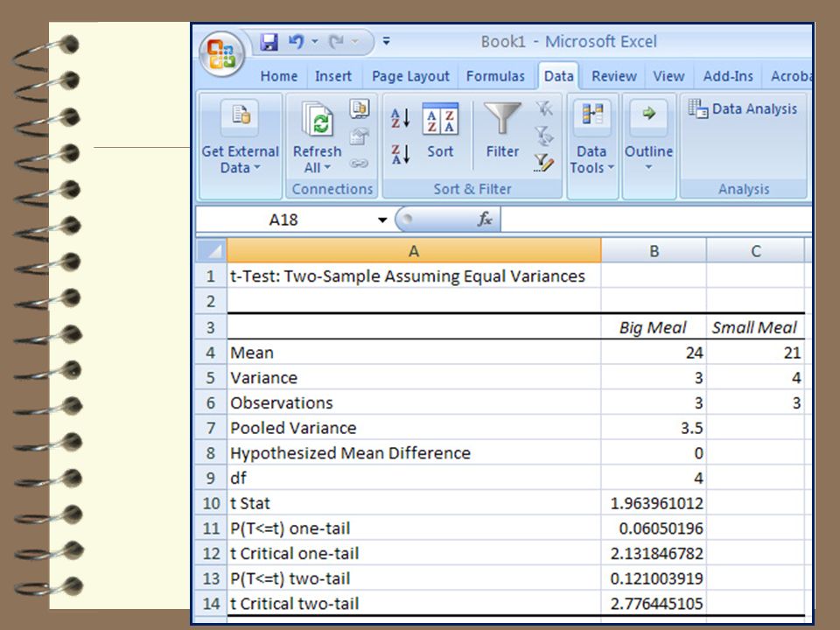Select the 'df' label cell

[x=414, y=479]
